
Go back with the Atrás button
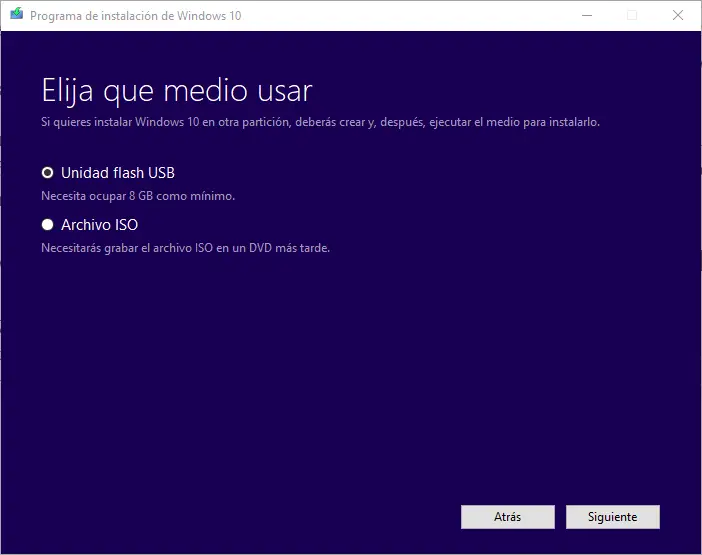pos(508,517)
